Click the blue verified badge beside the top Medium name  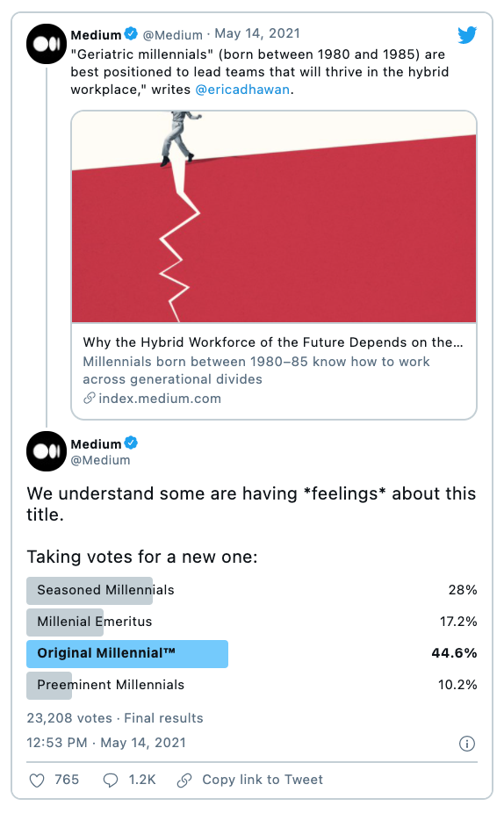click(x=131, y=34)
